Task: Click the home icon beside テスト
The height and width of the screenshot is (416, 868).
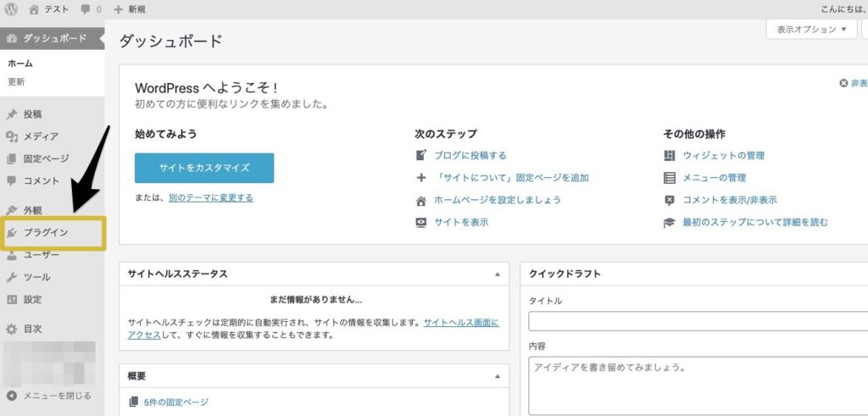Action: tap(34, 9)
